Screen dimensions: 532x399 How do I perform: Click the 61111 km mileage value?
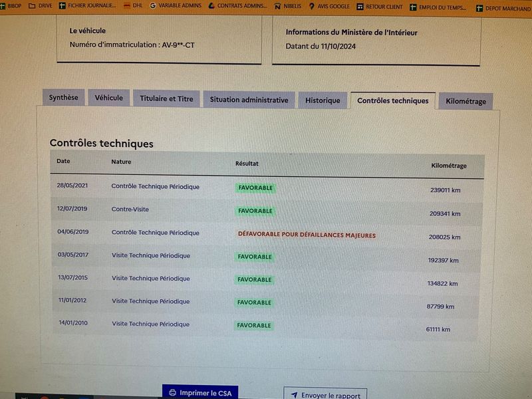[x=438, y=329]
